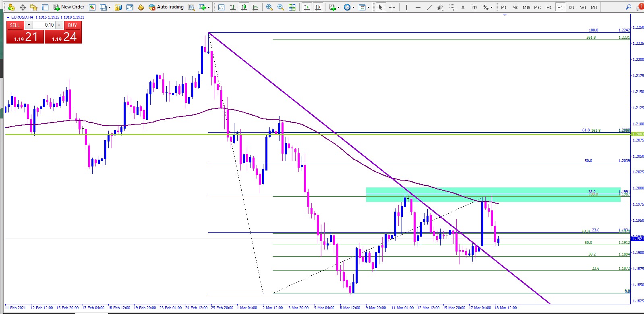This screenshot has width=644, height=314.
Task: Select the Fibonacci retracement tool
Action: (x=451, y=7)
